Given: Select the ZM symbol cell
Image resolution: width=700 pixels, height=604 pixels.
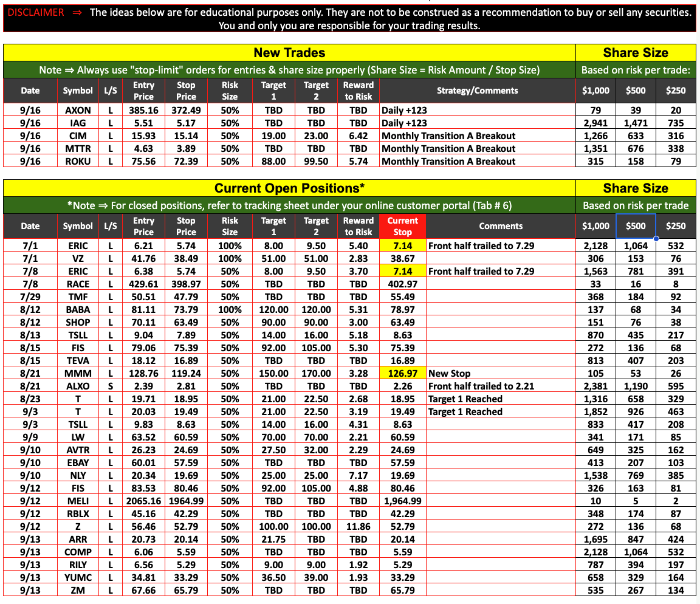Looking at the screenshot, I should (x=78, y=590).
